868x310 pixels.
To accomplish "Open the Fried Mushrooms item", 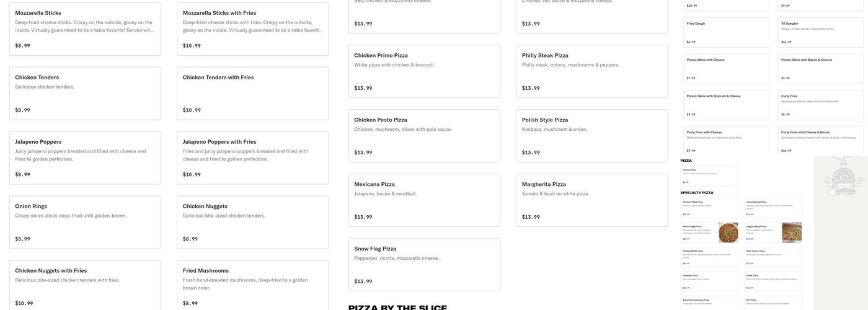I will click(253, 285).
